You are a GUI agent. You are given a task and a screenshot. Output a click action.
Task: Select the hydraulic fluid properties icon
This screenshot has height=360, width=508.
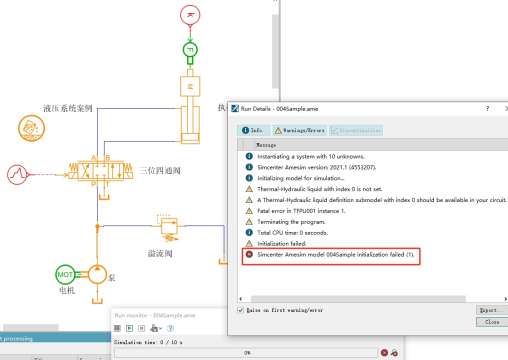click(31, 128)
